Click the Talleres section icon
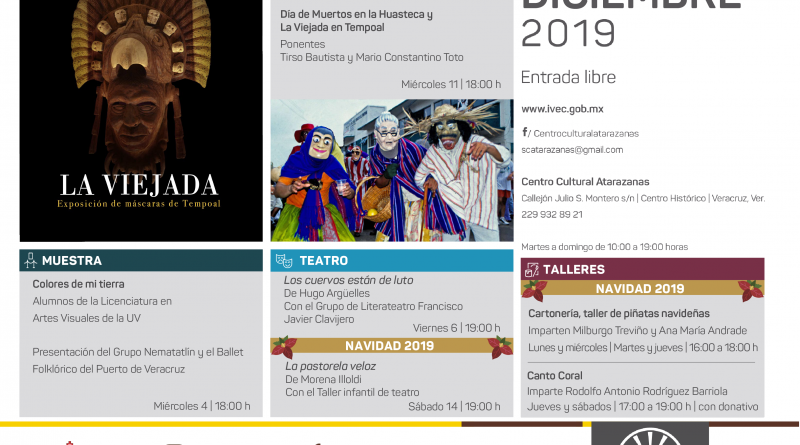Viewport: 800px width, 445px height. (x=532, y=269)
